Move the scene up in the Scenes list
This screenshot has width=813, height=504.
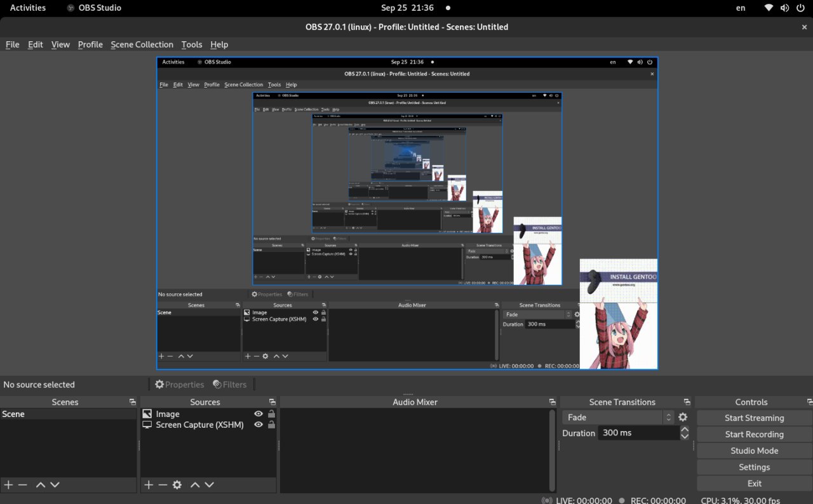coord(40,484)
